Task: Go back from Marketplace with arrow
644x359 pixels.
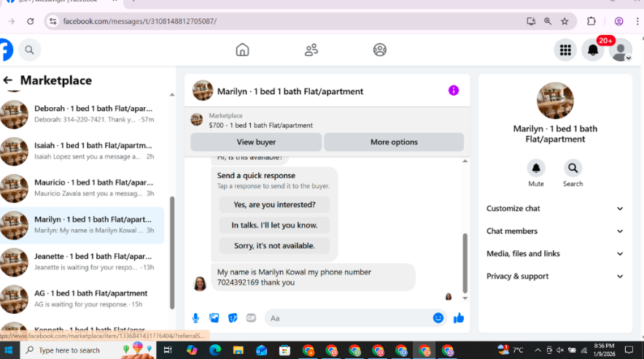Action: (x=8, y=80)
